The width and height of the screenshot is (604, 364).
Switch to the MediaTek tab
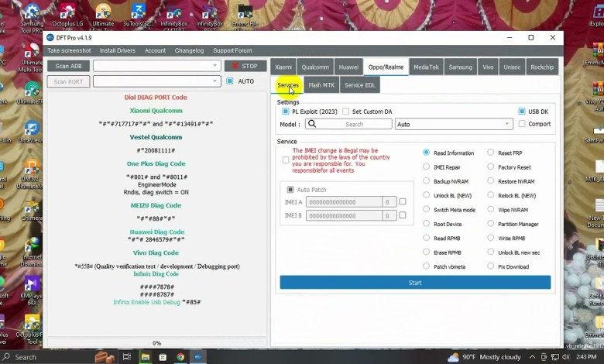[x=426, y=67]
